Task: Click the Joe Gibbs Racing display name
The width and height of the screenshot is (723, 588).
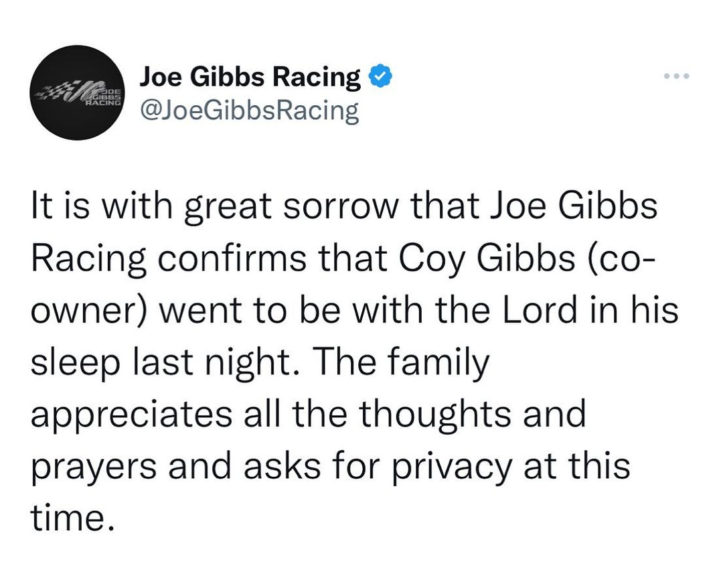Action: tap(250, 78)
